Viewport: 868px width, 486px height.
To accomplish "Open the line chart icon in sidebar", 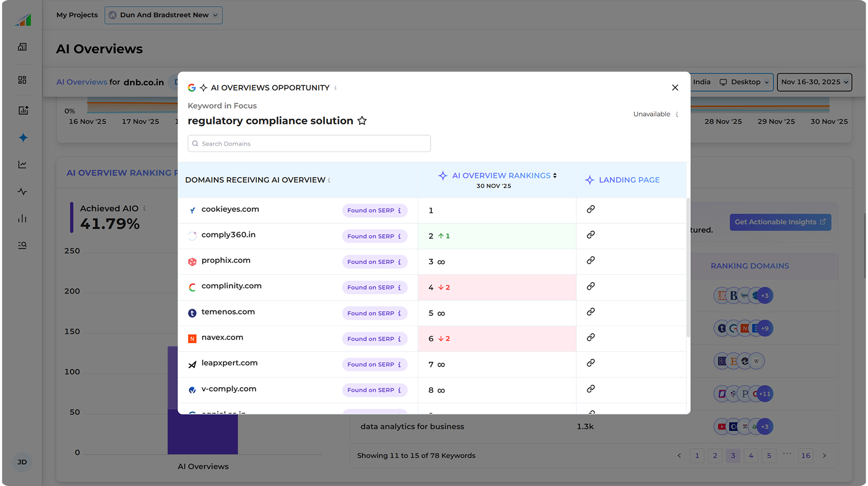I will tap(22, 164).
